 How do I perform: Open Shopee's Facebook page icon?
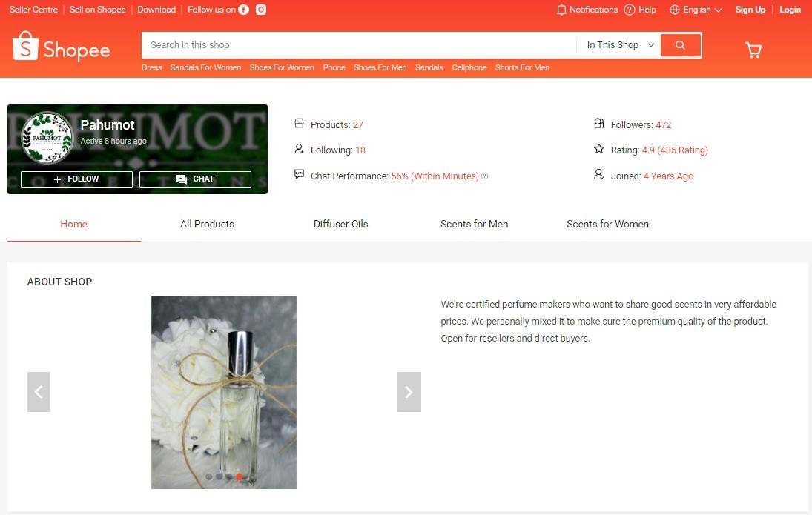243,10
